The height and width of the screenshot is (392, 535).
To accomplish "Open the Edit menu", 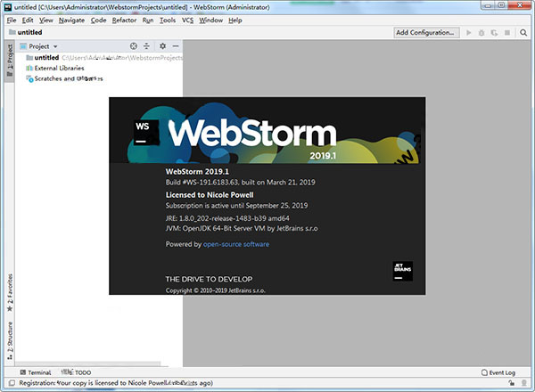I will point(28,20).
